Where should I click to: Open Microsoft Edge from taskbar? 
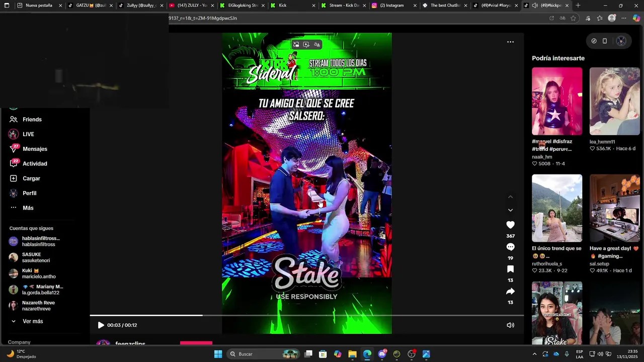pyautogui.click(x=367, y=354)
